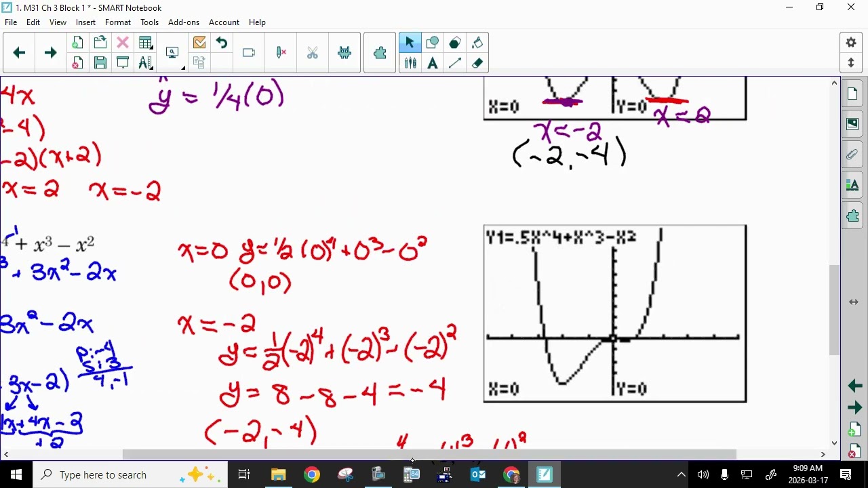The image size is (868, 488).
Task: Open the volume control in system tray
Action: [x=703, y=474]
